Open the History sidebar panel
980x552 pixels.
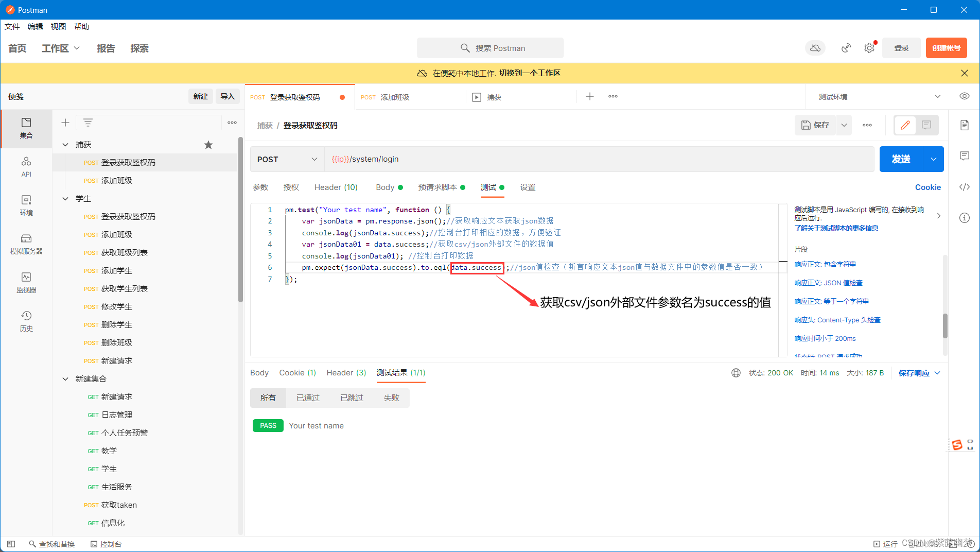tap(26, 320)
